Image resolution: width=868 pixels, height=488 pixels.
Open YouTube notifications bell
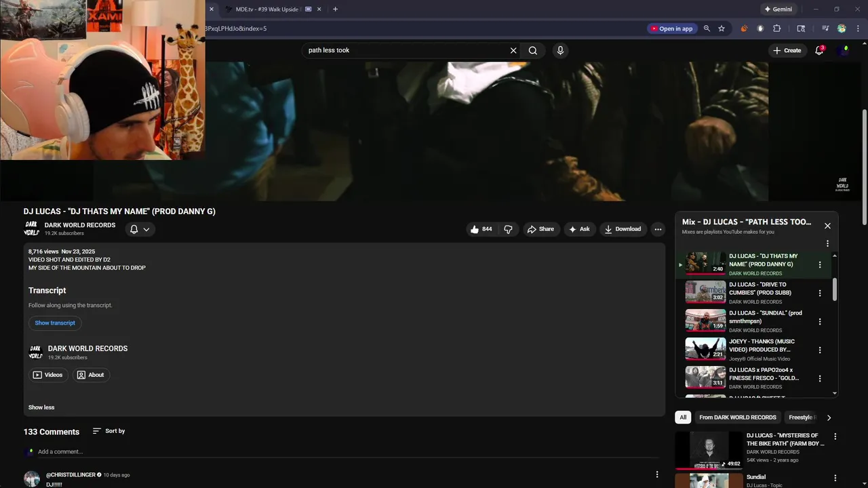point(819,50)
